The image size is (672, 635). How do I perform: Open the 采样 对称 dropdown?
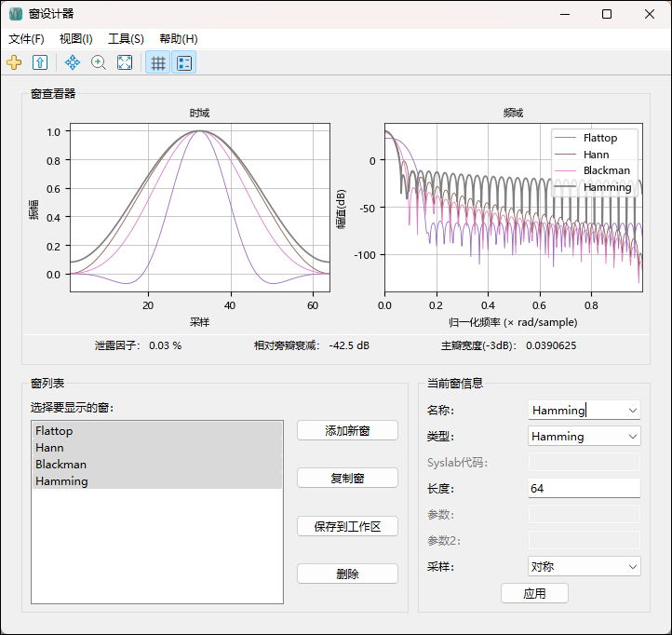tap(633, 566)
